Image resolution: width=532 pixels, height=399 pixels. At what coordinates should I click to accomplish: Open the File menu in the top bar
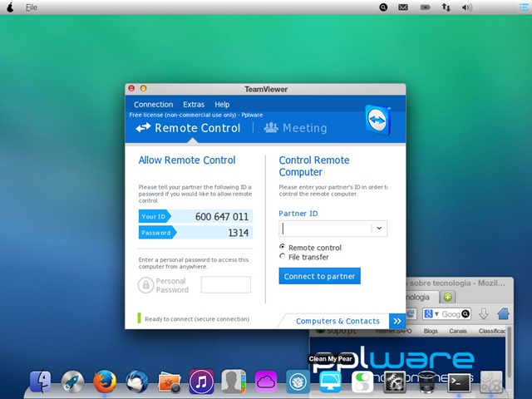tap(32, 7)
